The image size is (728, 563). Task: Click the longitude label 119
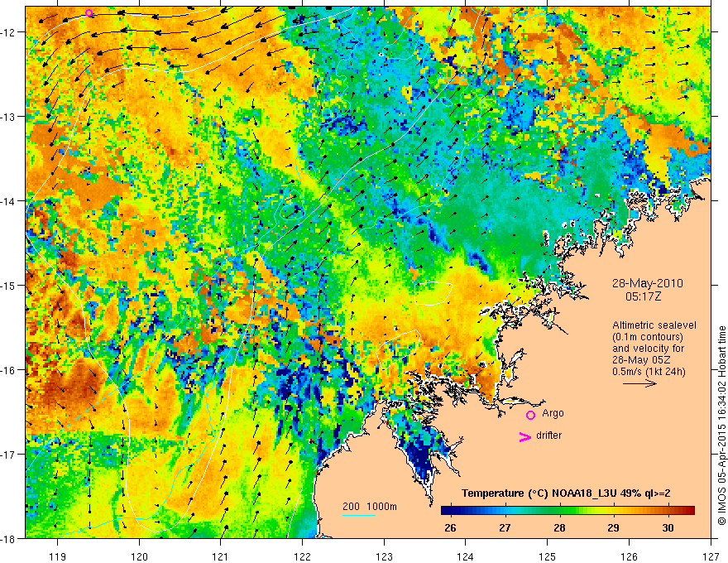[58, 556]
